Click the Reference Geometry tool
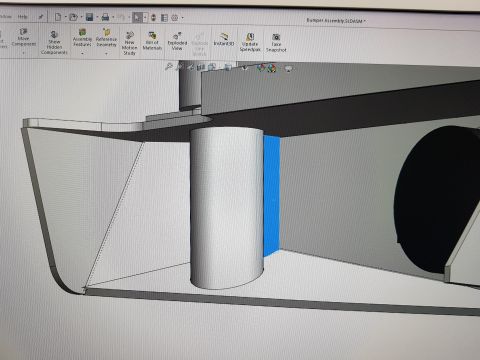This screenshot has width=480, height=360. [106, 37]
